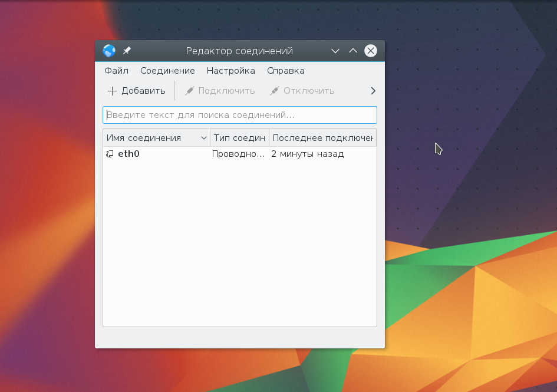Screen dimensions: 557x392
Task: Click the wired network icon beside eth0
Action: [110, 154]
